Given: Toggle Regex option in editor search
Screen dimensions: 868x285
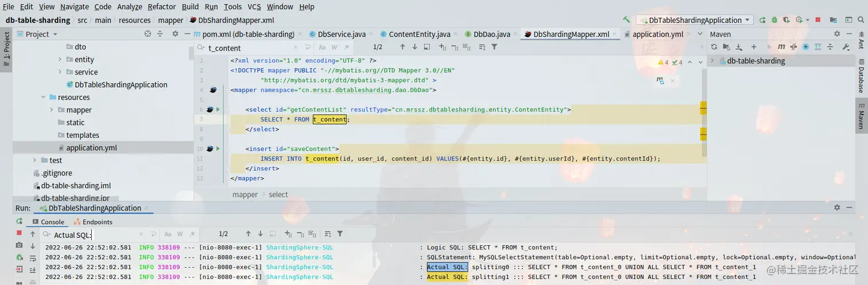Looking at the screenshot, I should [x=346, y=47].
